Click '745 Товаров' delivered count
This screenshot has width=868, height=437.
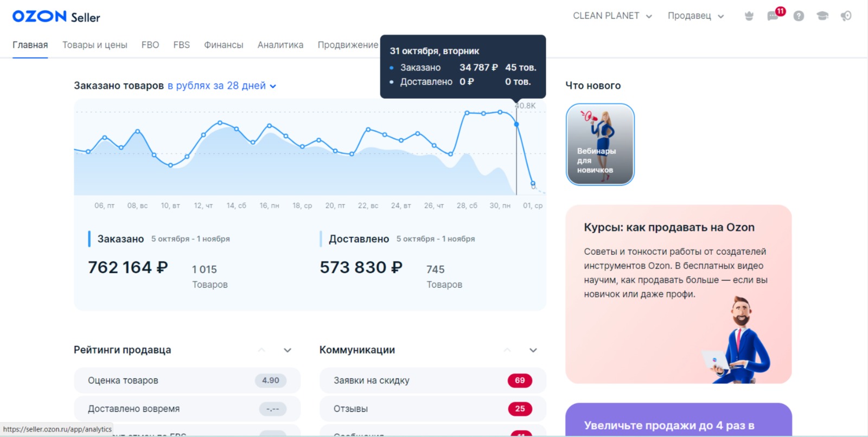coord(444,277)
